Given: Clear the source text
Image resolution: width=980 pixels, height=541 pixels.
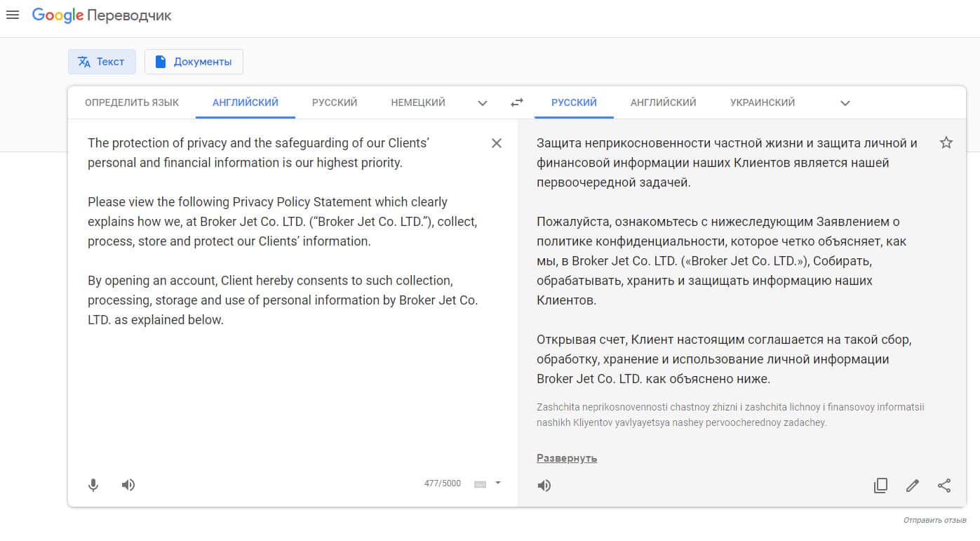Looking at the screenshot, I should pyautogui.click(x=497, y=143).
